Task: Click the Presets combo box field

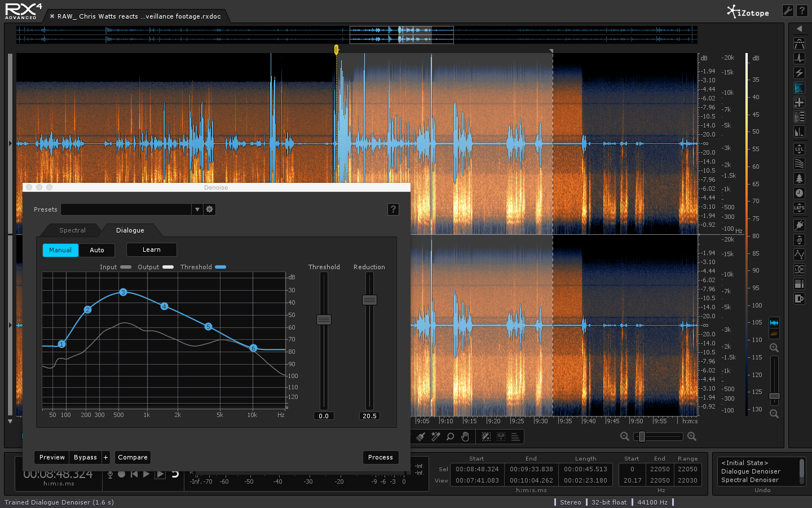Action: pos(126,209)
